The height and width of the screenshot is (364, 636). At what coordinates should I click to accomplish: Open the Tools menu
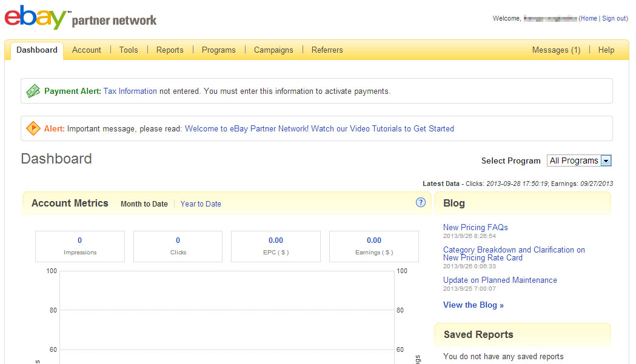pyautogui.click(x=129, y=50)
